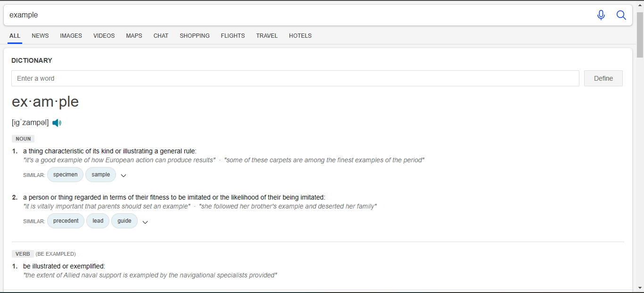Viewport: 644px width, 293px height.
Task: Select the synonym chip 'specimen'
Action: pyautogui.click(x=65, y=174)
